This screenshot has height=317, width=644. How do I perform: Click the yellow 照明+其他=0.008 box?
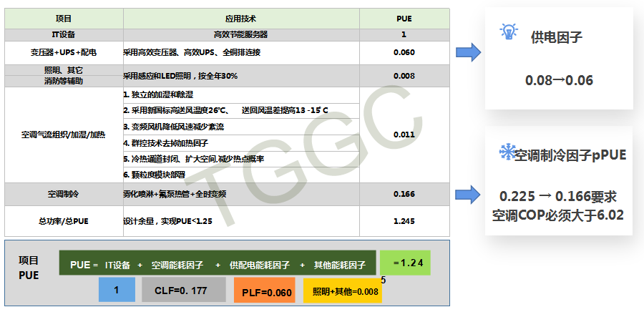(343, 291)
